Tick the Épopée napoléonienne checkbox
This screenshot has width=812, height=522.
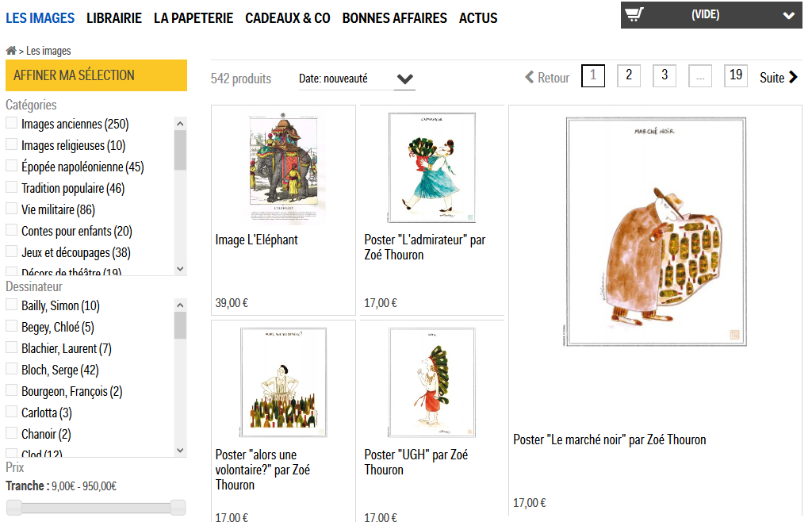(x=12, y=166)
